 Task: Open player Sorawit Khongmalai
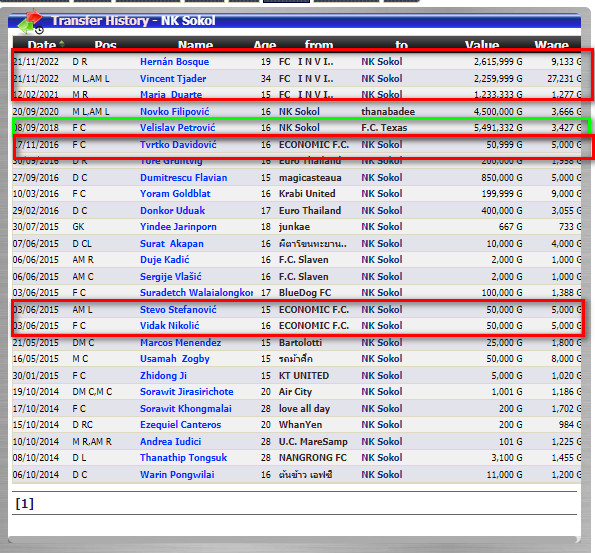pos(186,409)
